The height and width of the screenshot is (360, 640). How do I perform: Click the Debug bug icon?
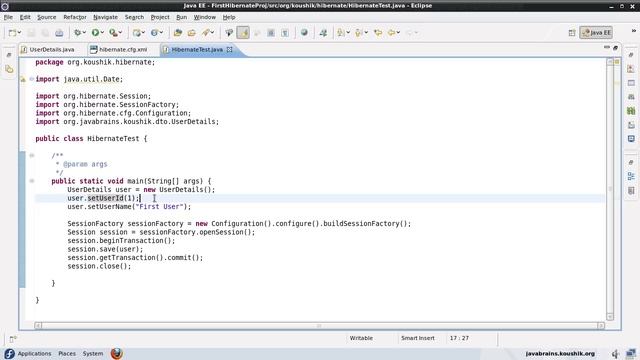(77, 33)
